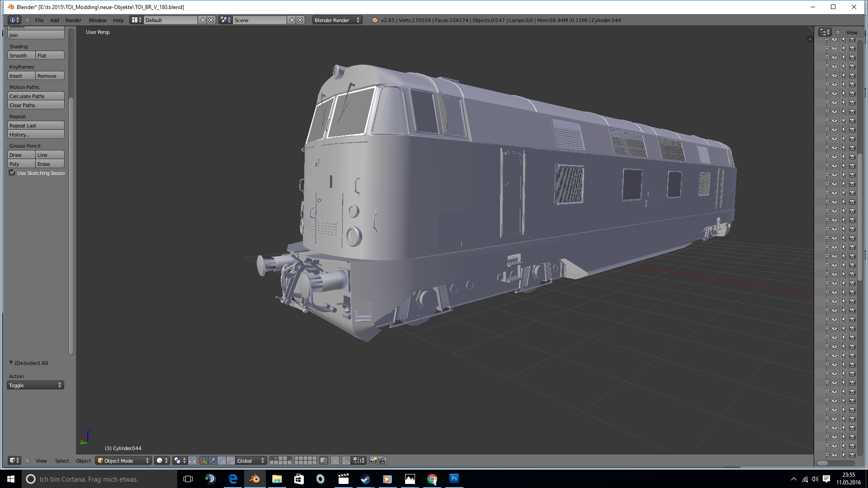This screenshot has width=868, height=488.
Task: Click the OpenGL render image camera icon
Action: tap(373, 460)
